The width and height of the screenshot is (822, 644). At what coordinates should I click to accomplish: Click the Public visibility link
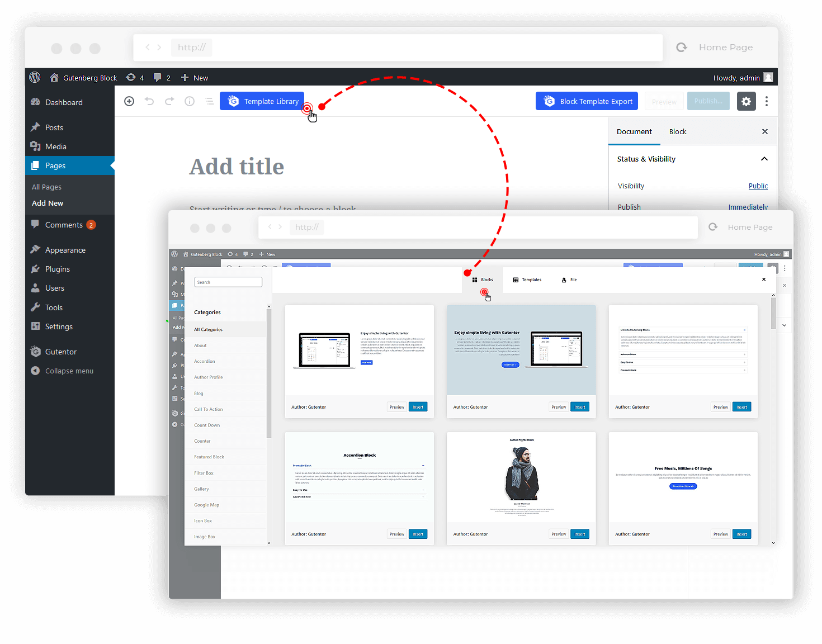pos(758,186)
